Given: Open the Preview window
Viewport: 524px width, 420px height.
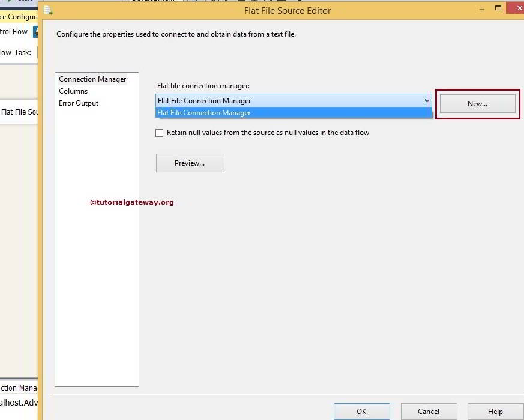Looking at the screenshot, I should [190, 163].
